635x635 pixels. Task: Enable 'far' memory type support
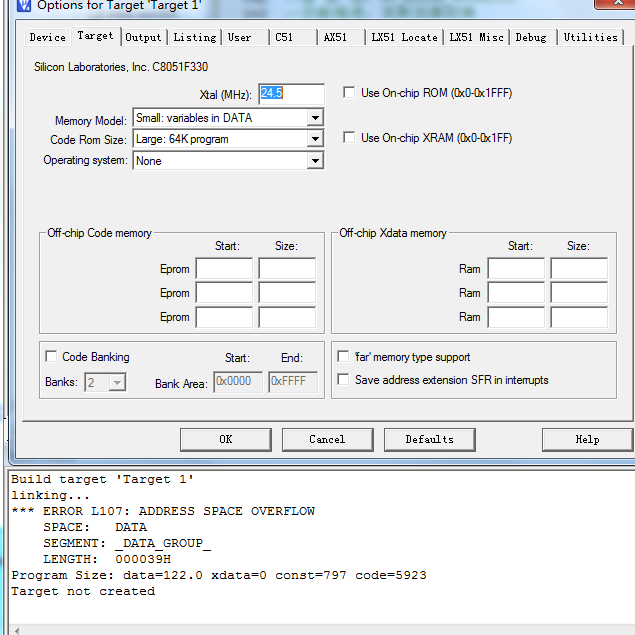[343, 356]
